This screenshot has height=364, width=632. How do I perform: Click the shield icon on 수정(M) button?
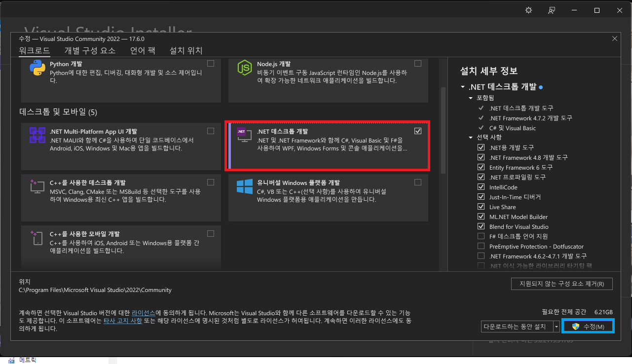click(x=575, y=327)
